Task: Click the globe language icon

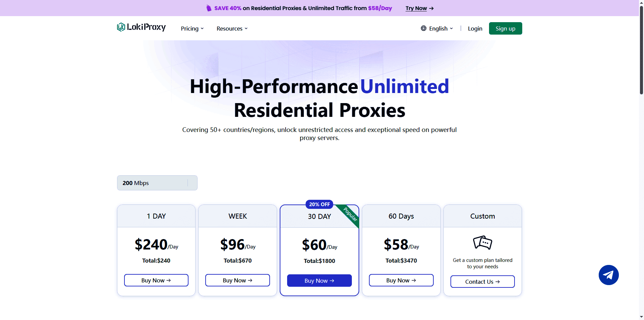Action: tap(424, 29)
